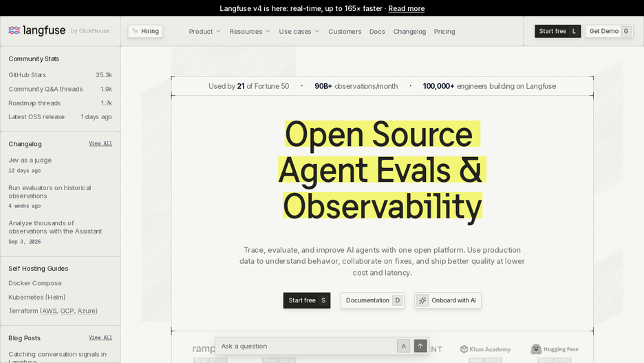Click the Hiring button
This screenshot has width=644, height=363.
[145, 31]
